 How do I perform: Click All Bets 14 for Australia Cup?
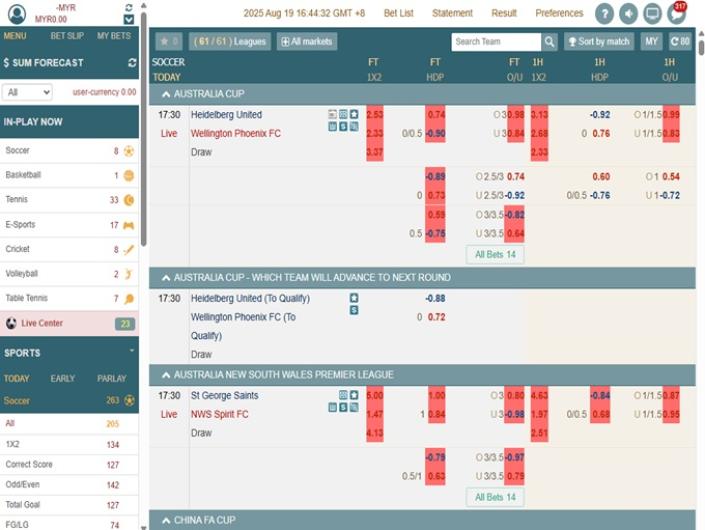tap(495, 255)
